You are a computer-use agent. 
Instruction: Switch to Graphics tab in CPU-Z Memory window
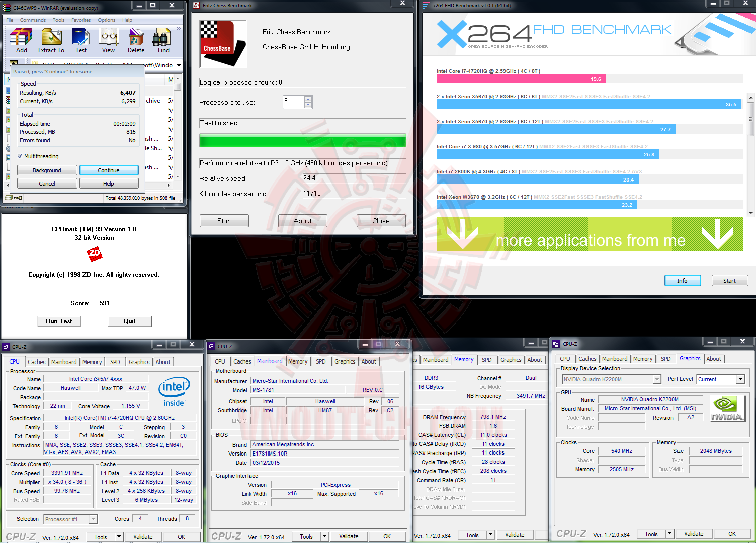pos(511,360)
